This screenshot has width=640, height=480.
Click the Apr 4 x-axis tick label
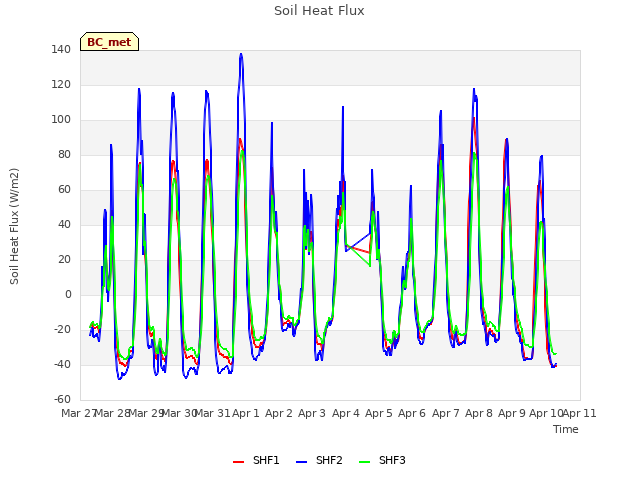[346, 413]
